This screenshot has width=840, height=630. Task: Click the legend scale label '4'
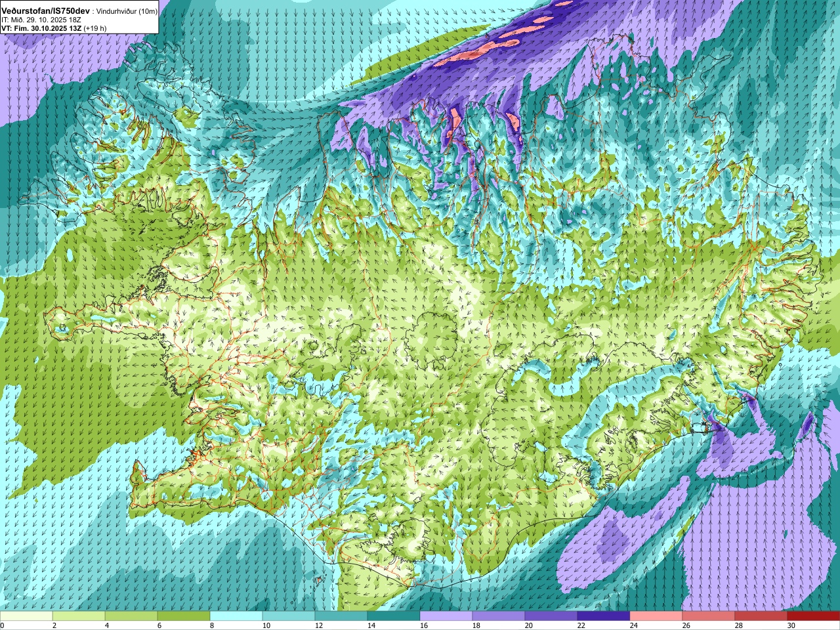click(107, 625)
